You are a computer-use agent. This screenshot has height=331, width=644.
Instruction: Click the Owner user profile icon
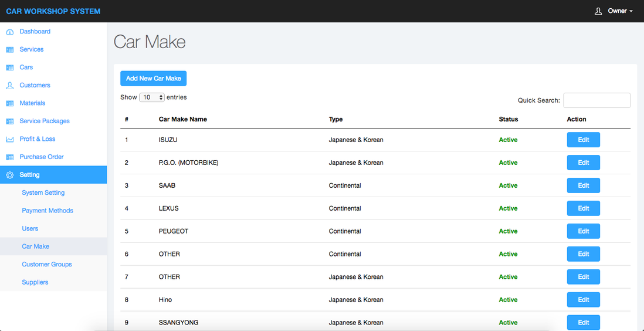(x=598, y=11)
